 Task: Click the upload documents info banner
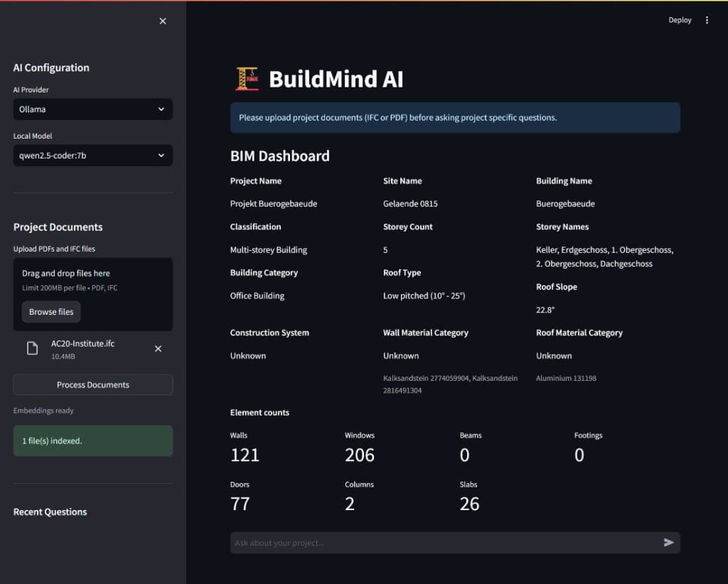coord(455,118)
